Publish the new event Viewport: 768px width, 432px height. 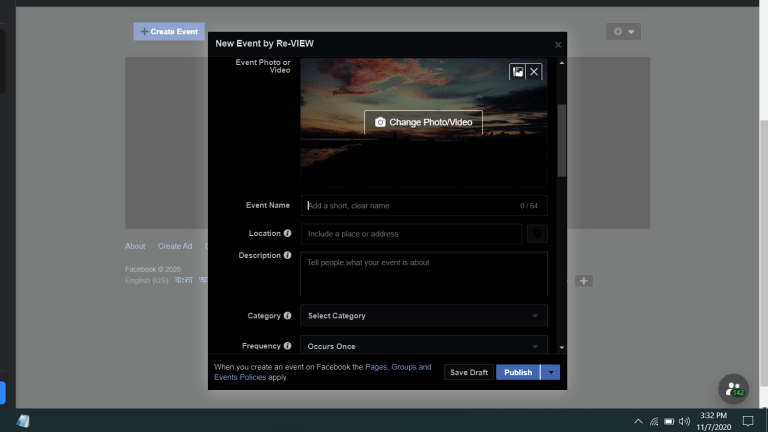tap(517, 372)
